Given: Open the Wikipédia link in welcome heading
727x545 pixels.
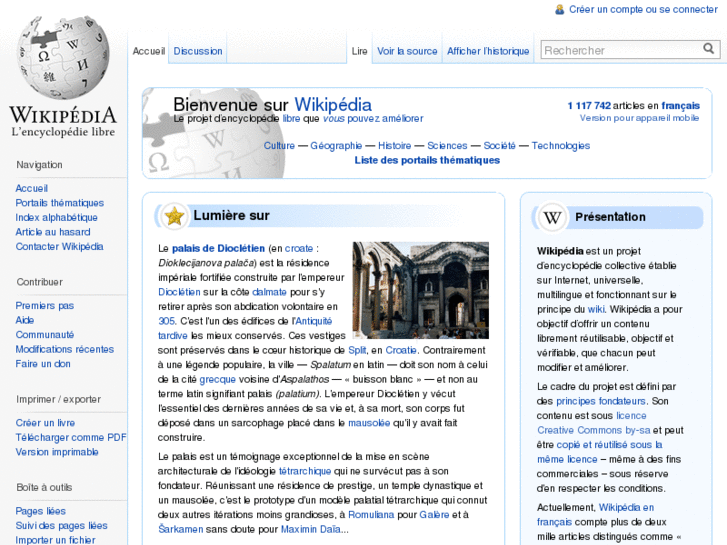Looking at the screenshot, I should [x=333, y=105].
